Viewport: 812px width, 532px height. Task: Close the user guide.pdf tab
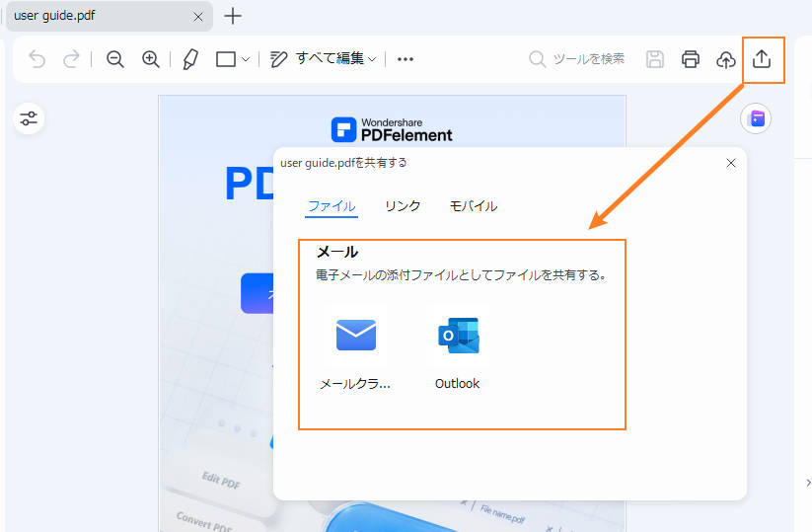pyautogui.click(x=198, y=17)
